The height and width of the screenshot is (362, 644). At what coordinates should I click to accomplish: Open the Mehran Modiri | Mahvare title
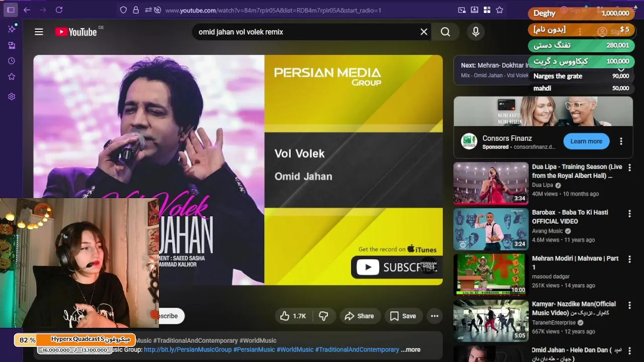576,262
